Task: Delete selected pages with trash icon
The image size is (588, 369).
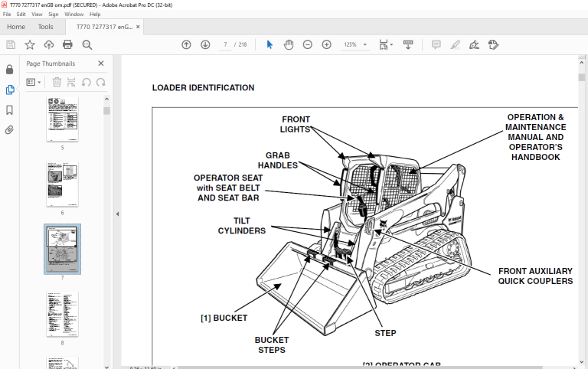Action: pos(57,82)
